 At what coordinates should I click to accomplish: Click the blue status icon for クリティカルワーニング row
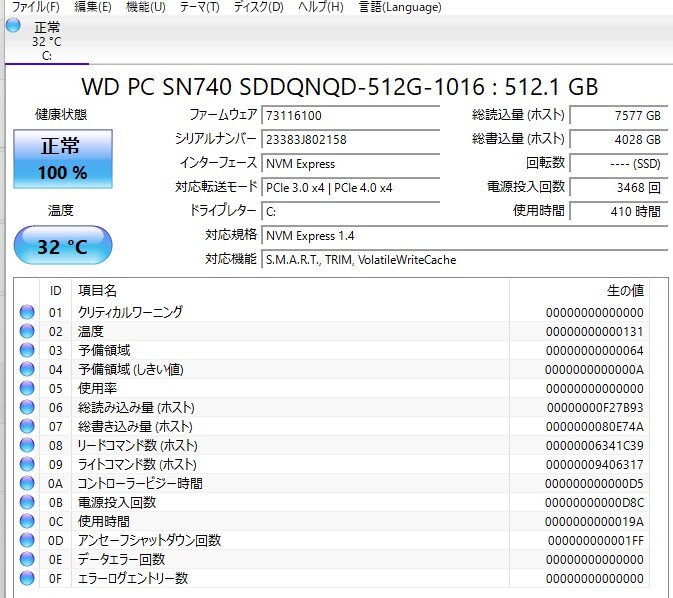click(27, 312)
